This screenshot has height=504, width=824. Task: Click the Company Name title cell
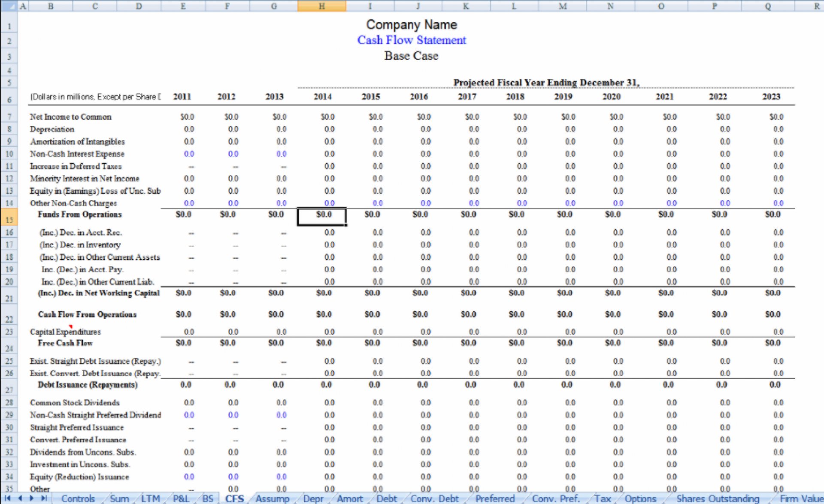(412, 25)
